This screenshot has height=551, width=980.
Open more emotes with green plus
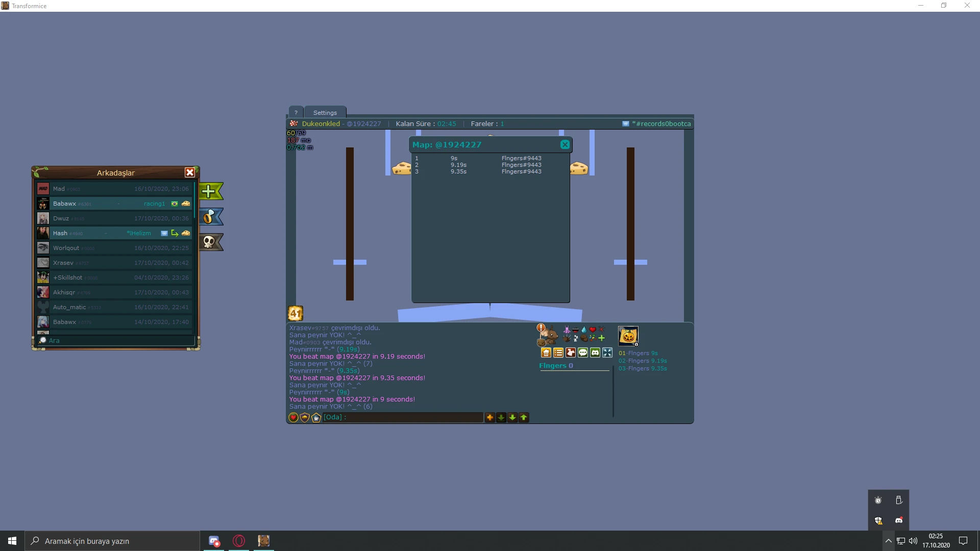601,338
